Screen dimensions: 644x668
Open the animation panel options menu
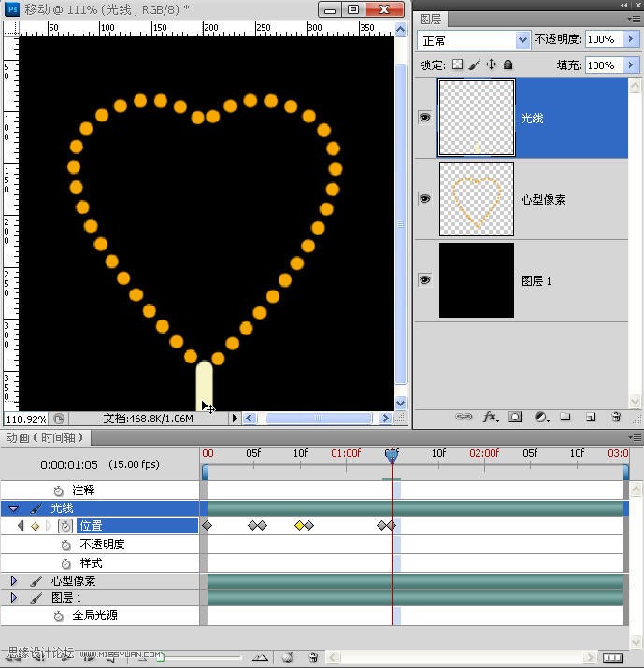pyautogui.click(x=634, y=437)
